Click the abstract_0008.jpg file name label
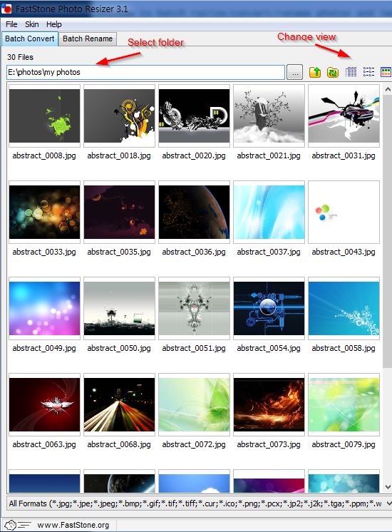 pos(44,155)
